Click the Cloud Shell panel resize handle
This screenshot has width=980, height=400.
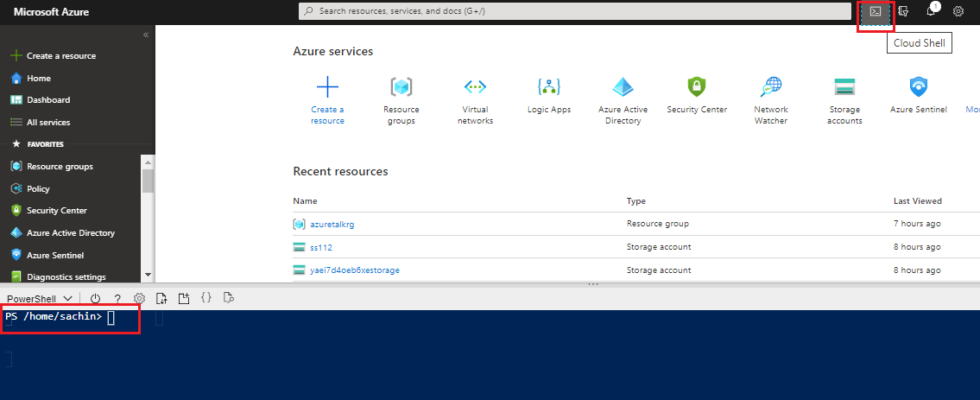click(x=593, y=284)
